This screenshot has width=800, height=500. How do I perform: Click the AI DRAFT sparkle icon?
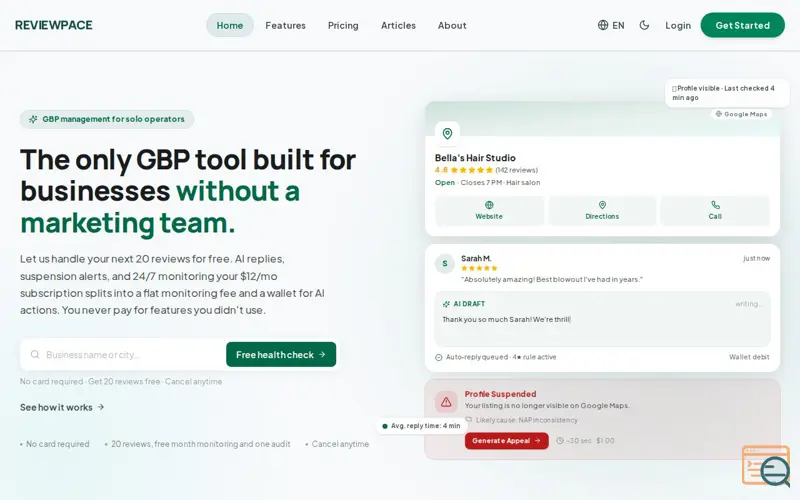point(446,304)
